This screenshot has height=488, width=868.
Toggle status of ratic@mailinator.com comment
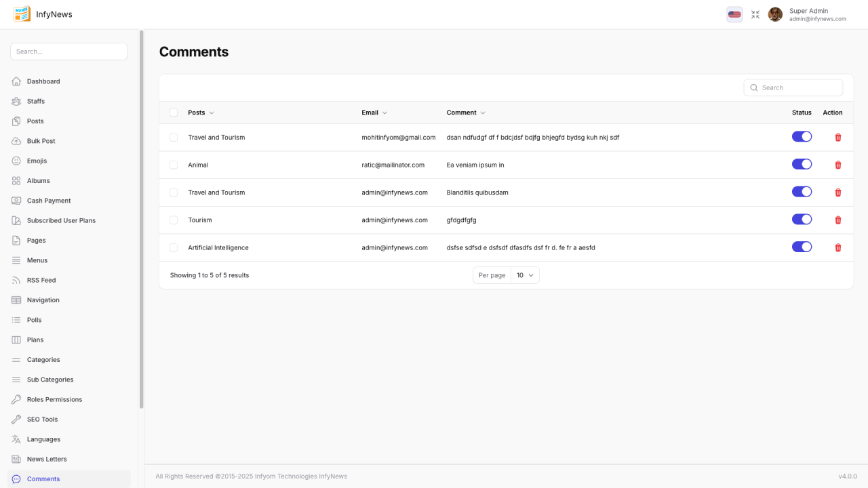(x=802, y=164)
